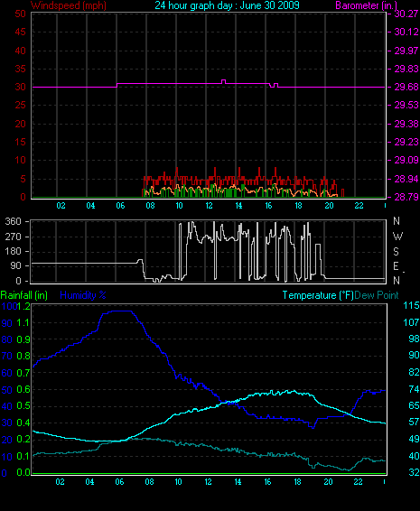
Task: Click the barometer spike near hour 13
Action: pyautogui.click(x=223, y=81)
